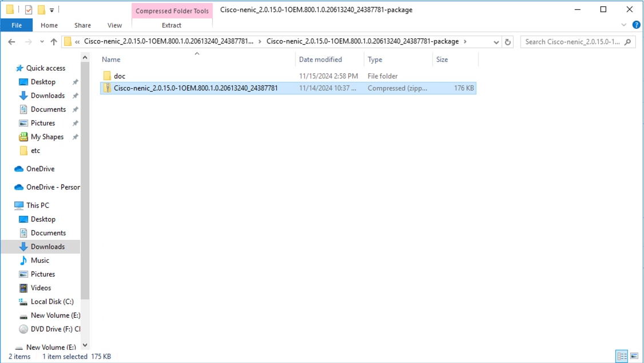Switch to the View ribbon tab

(x=114, y=25)
